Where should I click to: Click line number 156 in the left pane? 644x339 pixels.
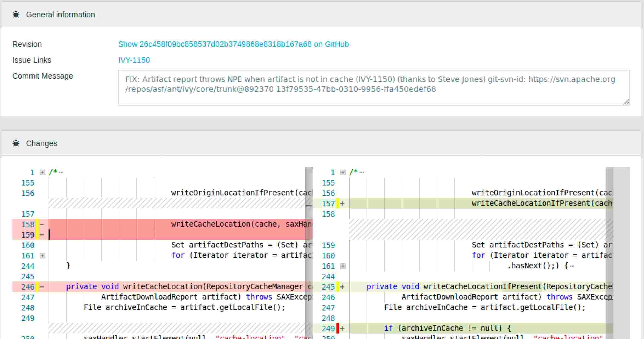28,193
